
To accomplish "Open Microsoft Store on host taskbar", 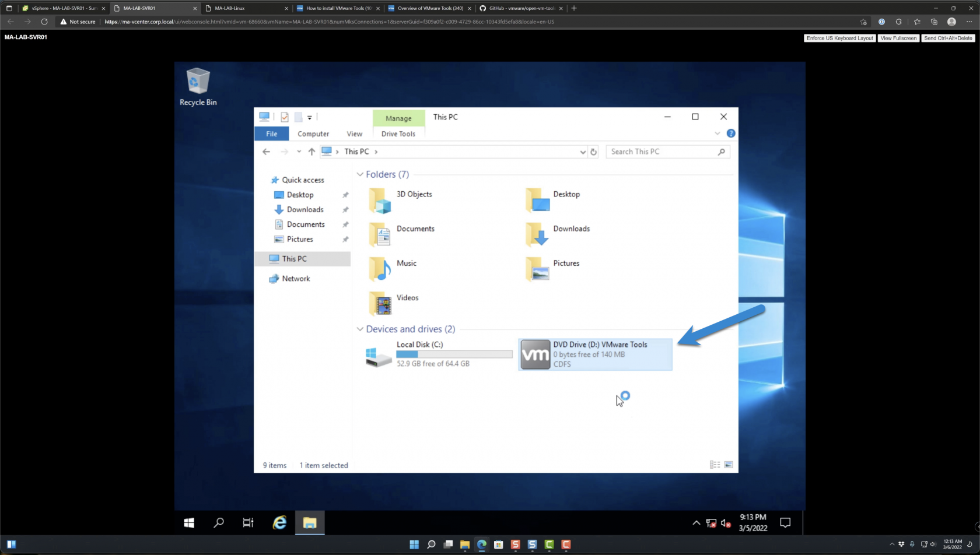I will click(499, 545).
